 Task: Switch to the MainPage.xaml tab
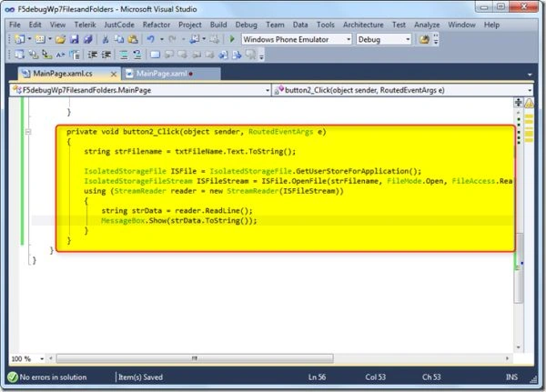pos(172,74)
